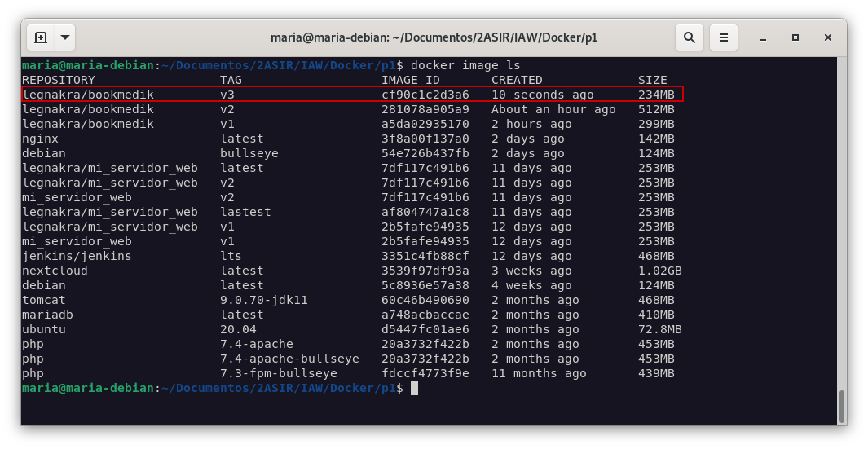Click the legnakra/bookmedik v3 repository name

[x=88, y=95]
